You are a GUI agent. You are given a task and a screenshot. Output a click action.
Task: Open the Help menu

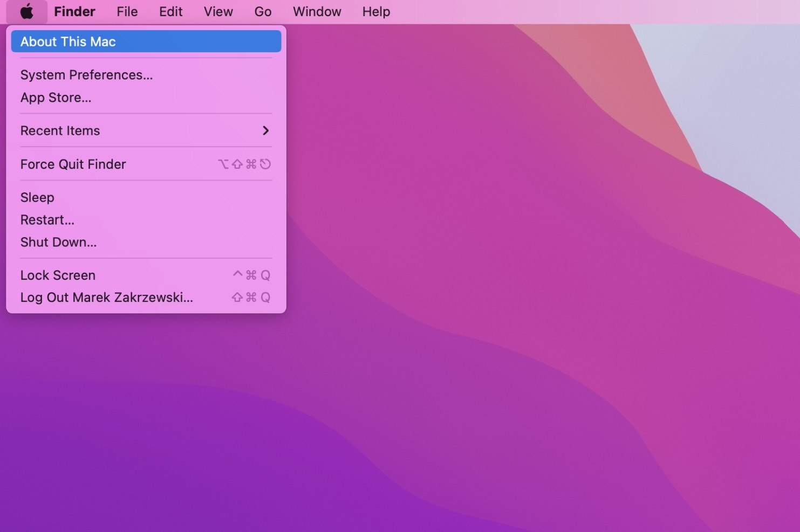pyautogui.click(x=377, y=11)
